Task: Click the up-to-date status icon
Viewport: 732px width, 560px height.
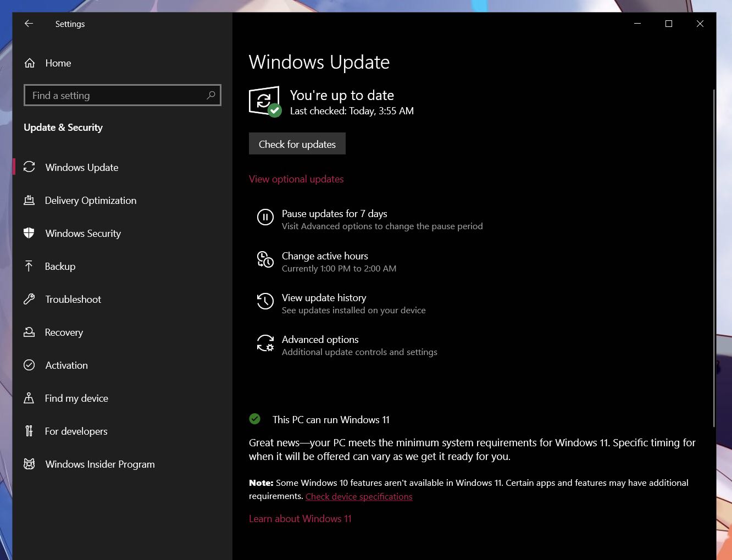Action: coord(265,101)
